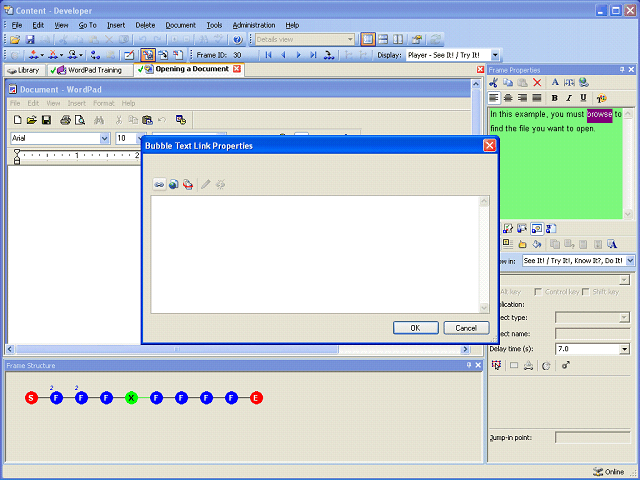
Task: Click the scissors Cut icon in Frame Properties
Action: click(493, 82)
